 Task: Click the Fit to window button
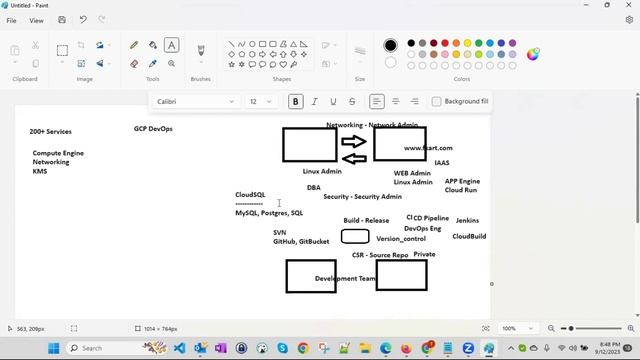pos(486,329)
